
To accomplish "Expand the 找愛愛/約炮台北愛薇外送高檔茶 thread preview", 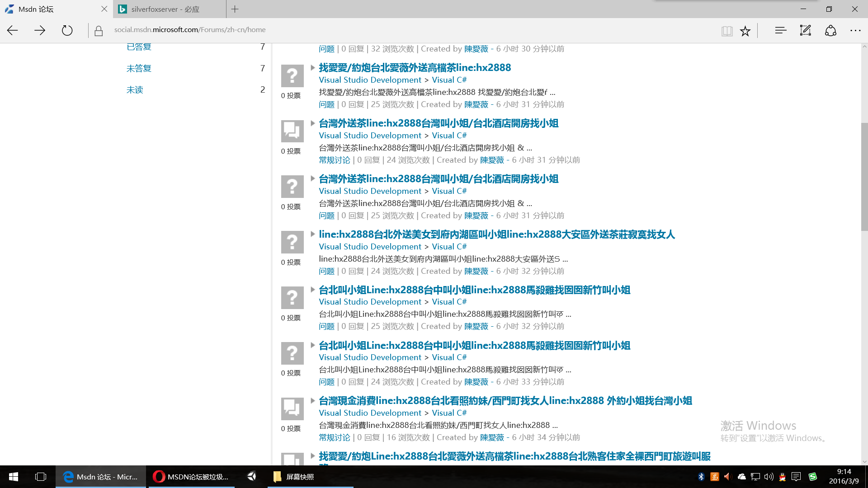I will click(312, 68).
